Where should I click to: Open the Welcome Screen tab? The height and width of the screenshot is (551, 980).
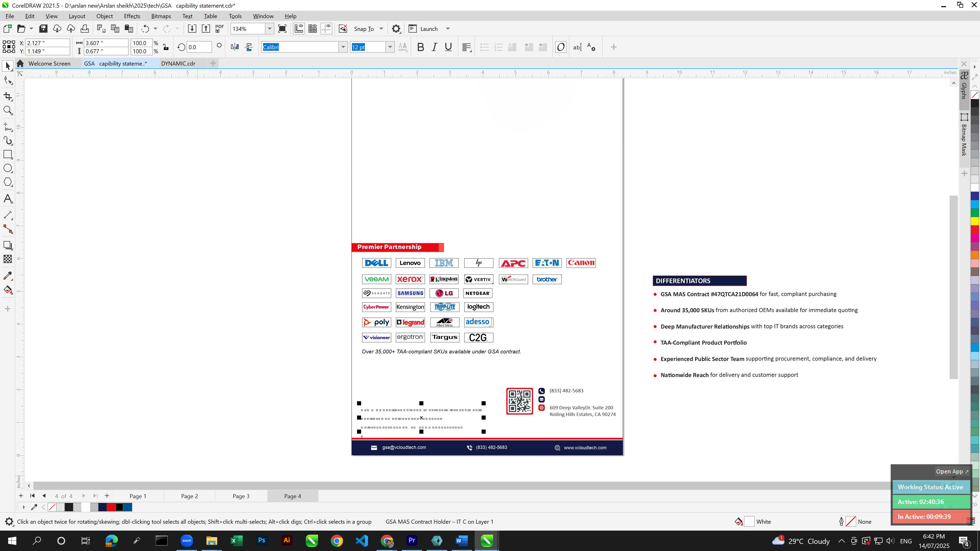click(49, 64)
